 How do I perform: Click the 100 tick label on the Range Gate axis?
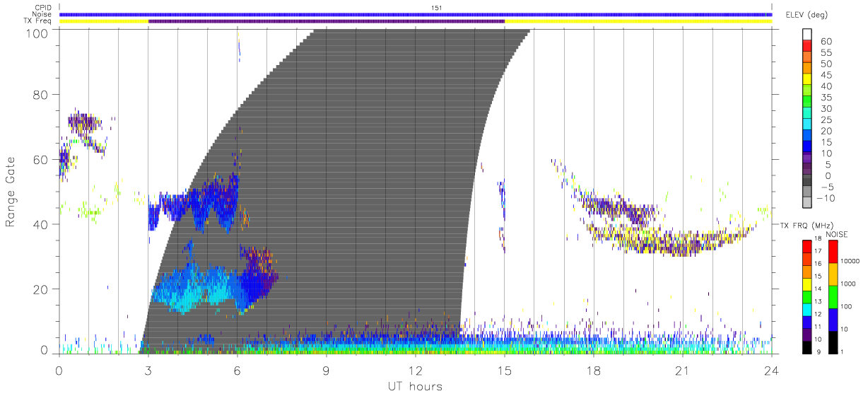pyautogui.click(x=39, y=33)
